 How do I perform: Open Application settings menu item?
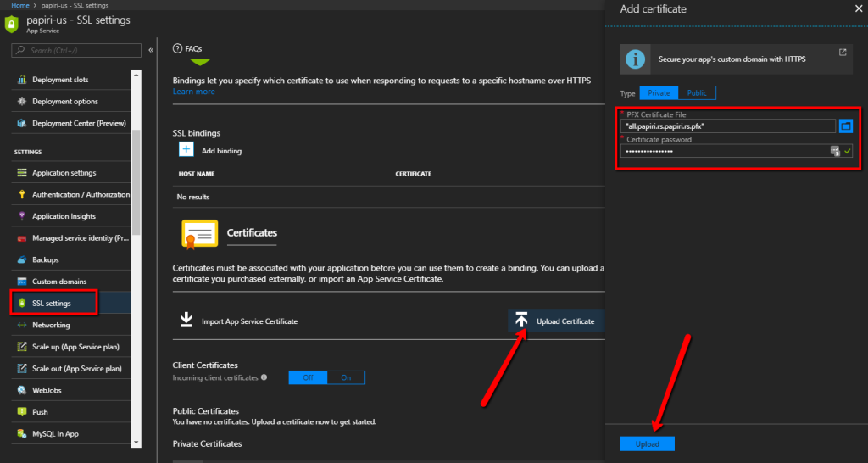[x=71, y=173]
